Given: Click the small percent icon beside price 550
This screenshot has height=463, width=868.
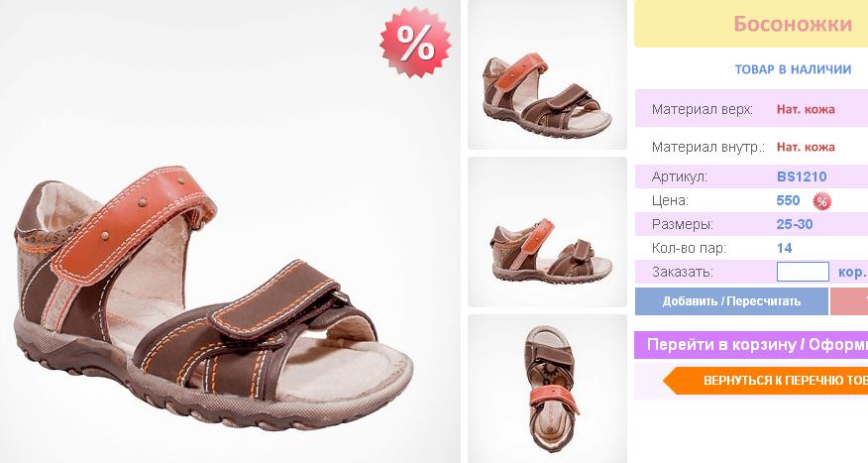Looking at the screenshot, I should click(821, 201).
